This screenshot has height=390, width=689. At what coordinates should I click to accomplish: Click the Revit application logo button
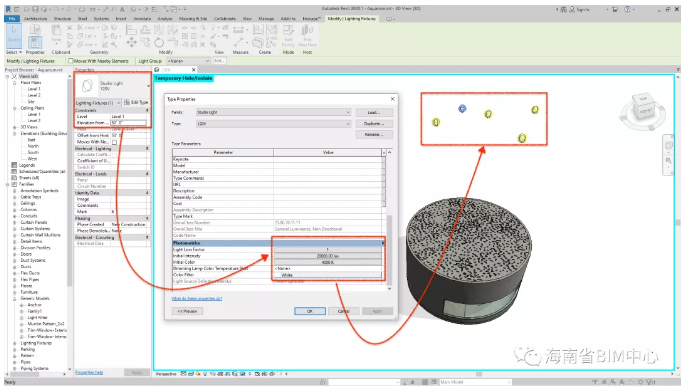pos(8,9)
